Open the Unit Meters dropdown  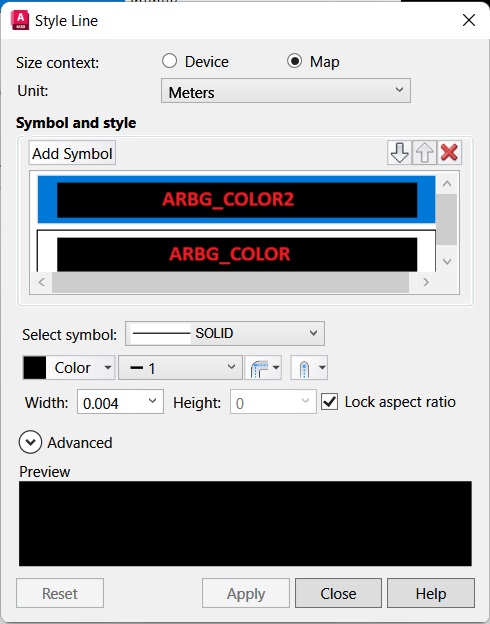point(286,91)
